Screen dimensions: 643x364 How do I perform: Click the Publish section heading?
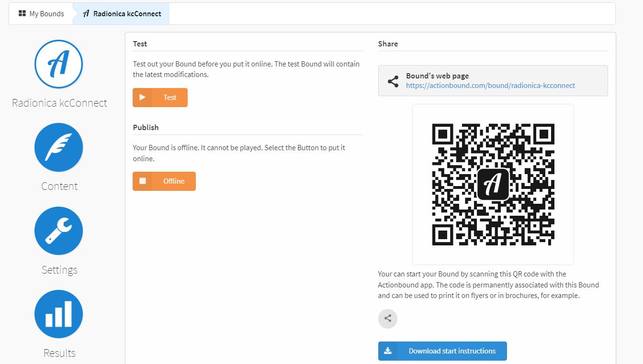(x=146, y=127)
